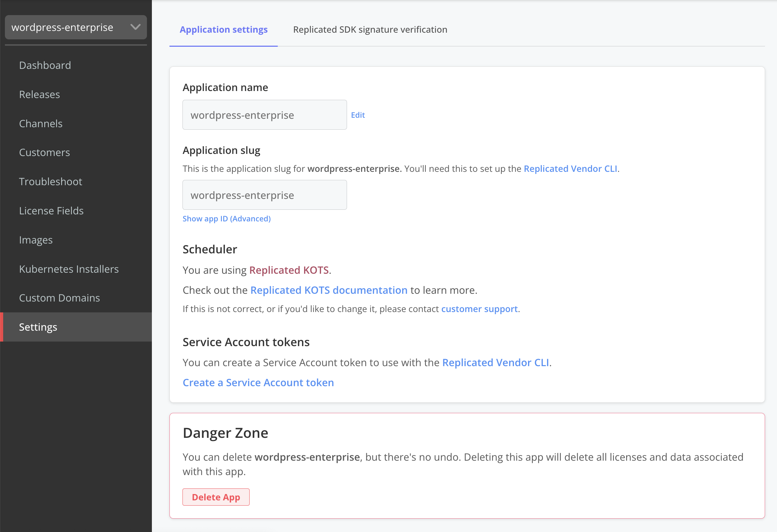
Task: Click Edit application name link
Action: click(x=358, y=115)
